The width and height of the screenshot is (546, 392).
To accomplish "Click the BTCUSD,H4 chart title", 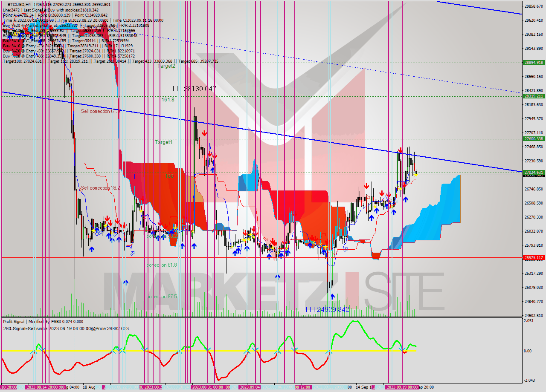I will click(20, 4).
